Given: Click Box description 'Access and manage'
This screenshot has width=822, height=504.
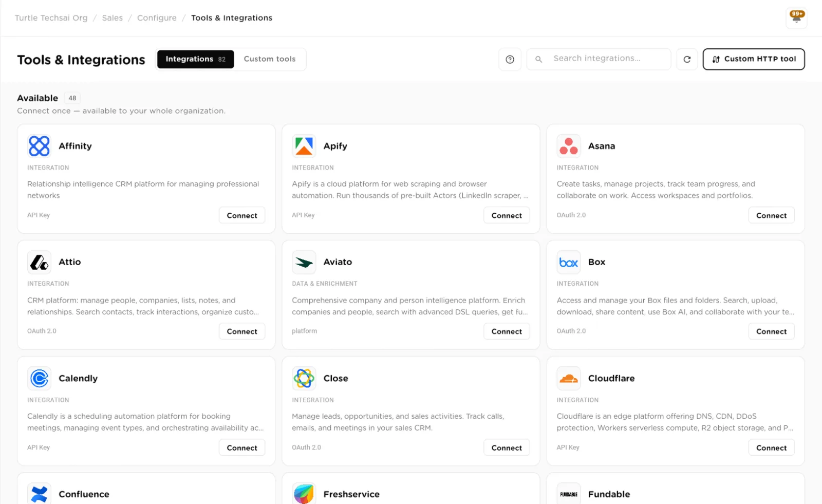Looking at the screenshot, I should [675, 306].
